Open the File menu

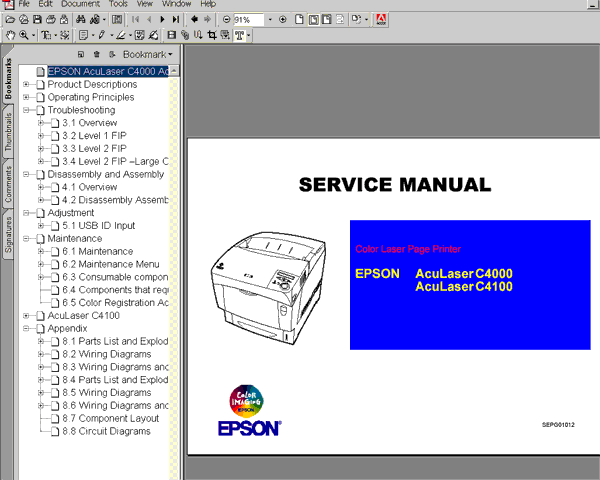tap(24, 4)
